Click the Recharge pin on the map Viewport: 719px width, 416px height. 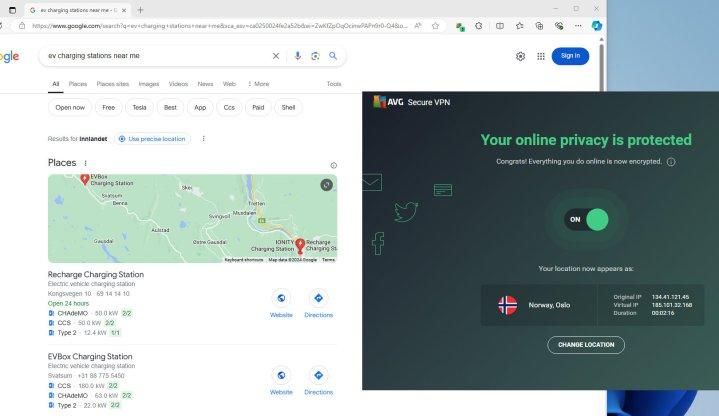pyautogui.click(x=300, y=246)
